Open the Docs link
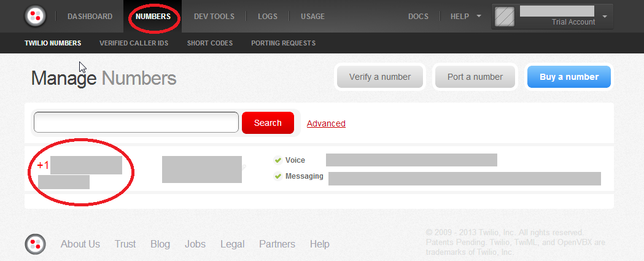 [418, 17]
